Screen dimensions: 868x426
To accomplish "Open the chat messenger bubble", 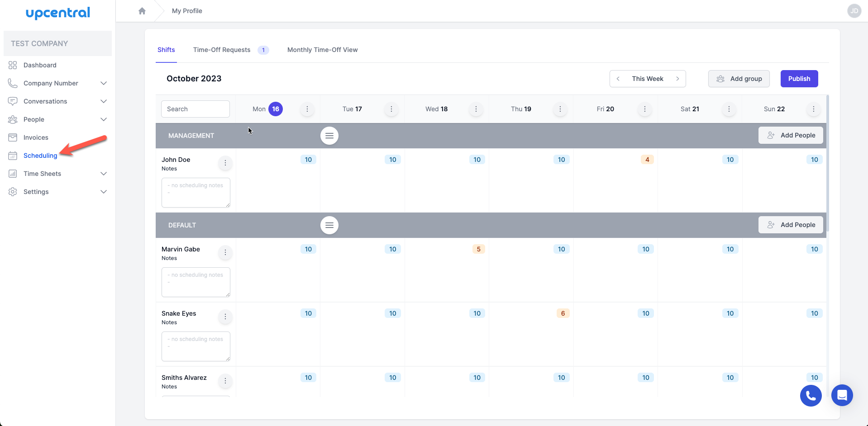I will click(842, 395).
